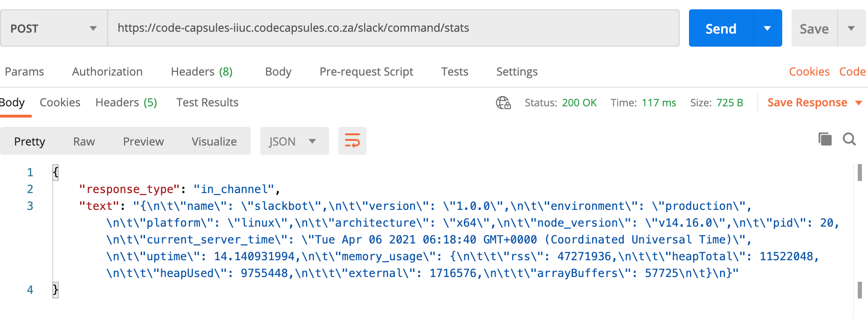The height and width of the screenshot is (319, 868).
Task: Click the wrap lines icon
Action: pos(352,140)
